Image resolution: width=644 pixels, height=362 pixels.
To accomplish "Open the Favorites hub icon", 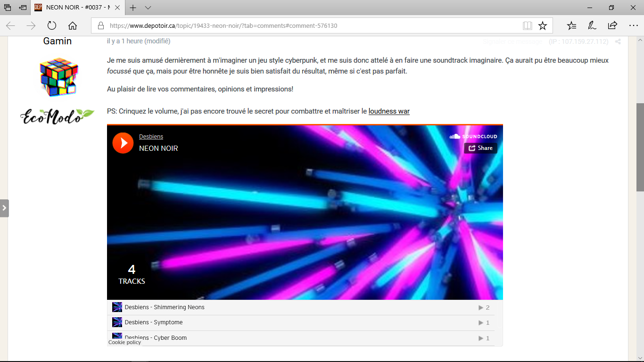I will click(571, 25).
